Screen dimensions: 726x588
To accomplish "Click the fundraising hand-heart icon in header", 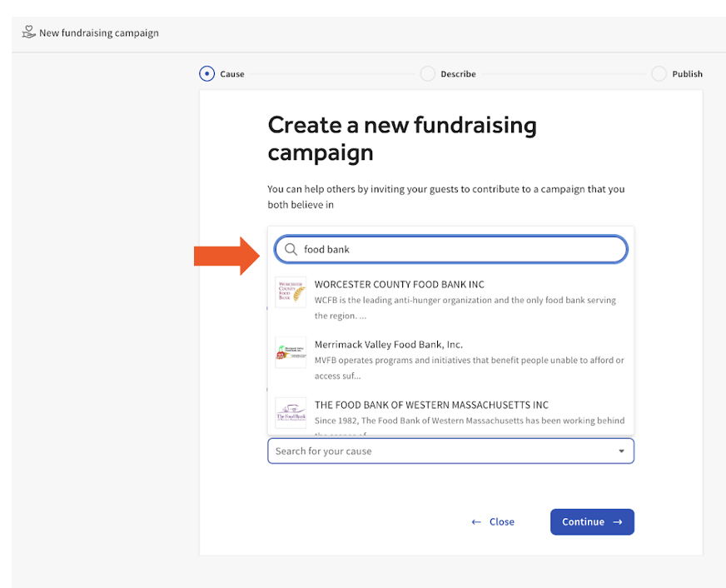I will point(28,32).
